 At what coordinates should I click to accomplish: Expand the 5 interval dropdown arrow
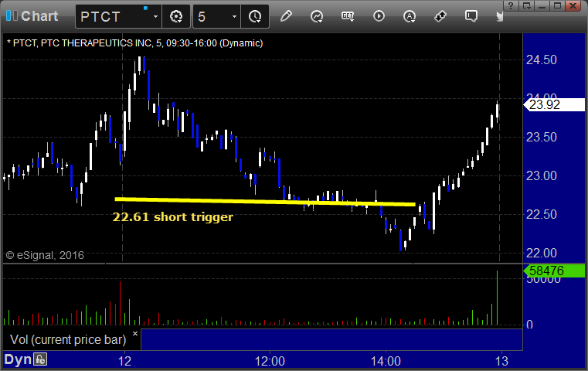click(x=234, y=16)
